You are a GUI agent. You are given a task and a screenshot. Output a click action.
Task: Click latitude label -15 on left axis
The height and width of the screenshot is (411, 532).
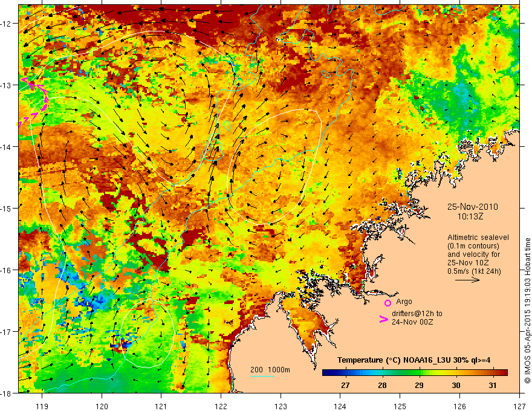click(x=6, y=208)
